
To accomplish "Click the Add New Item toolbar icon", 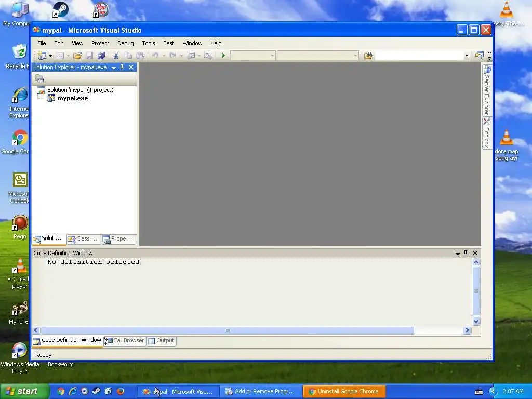I will coord(60,56).
